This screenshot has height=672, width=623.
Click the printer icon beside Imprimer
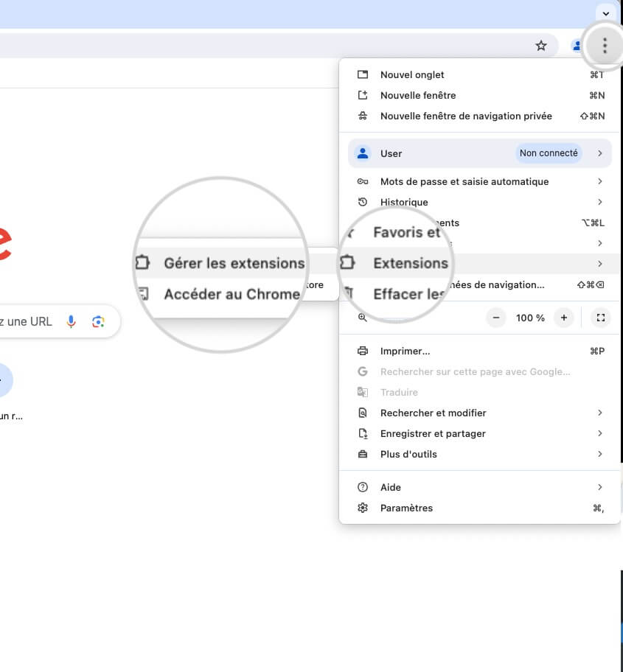click(363, 351)
